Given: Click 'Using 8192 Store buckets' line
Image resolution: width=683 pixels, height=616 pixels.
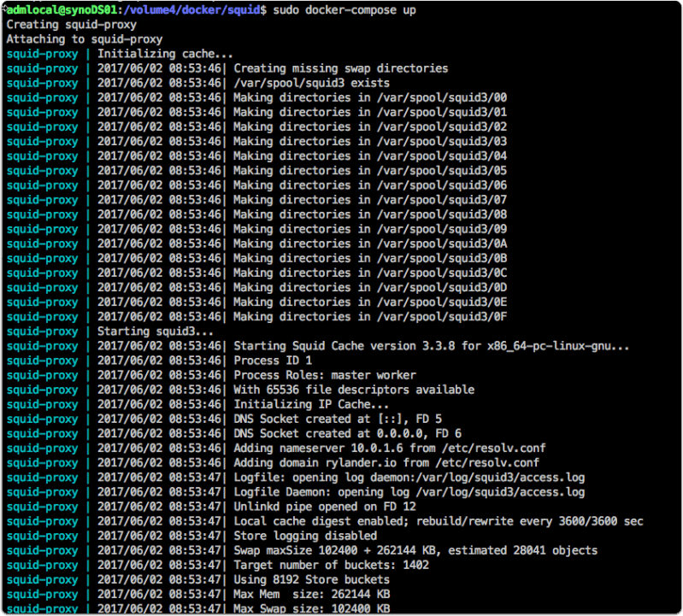Looking at the screenshot, I should click(311, 580).
